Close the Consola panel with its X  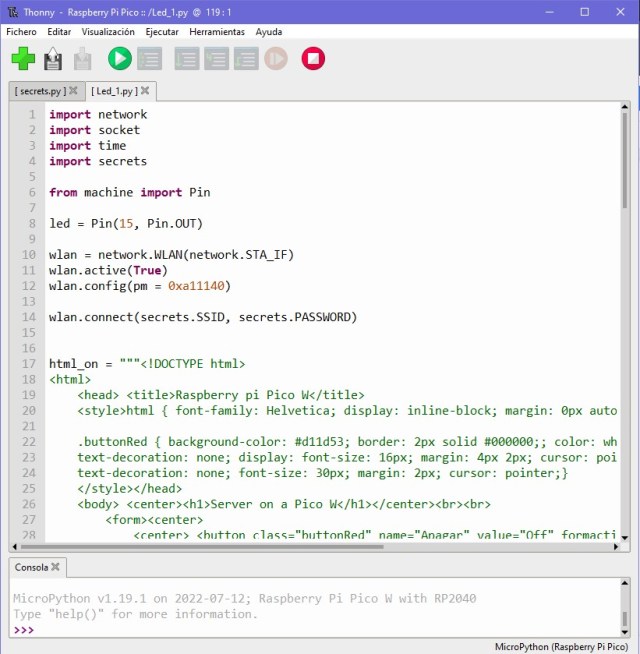55,567
